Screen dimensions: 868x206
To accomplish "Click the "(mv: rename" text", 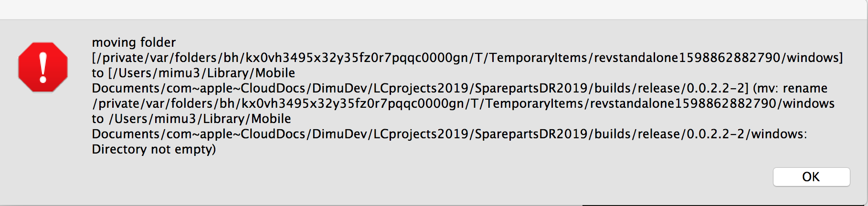I will 790,88.
